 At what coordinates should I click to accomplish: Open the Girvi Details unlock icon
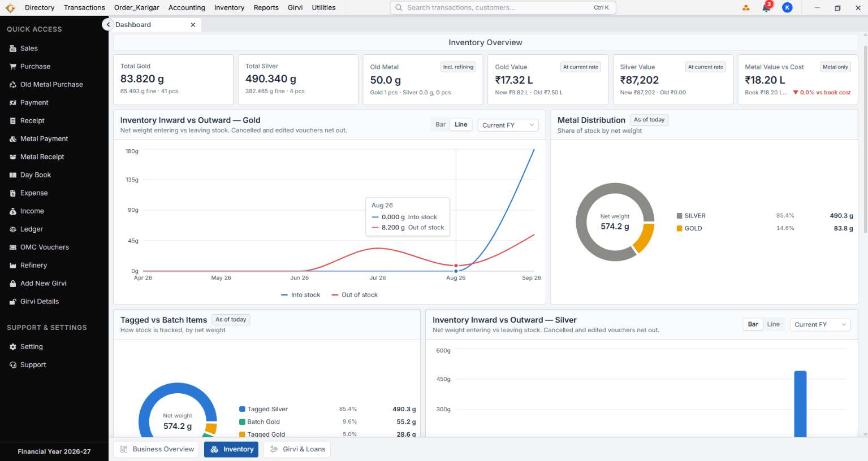13,302
